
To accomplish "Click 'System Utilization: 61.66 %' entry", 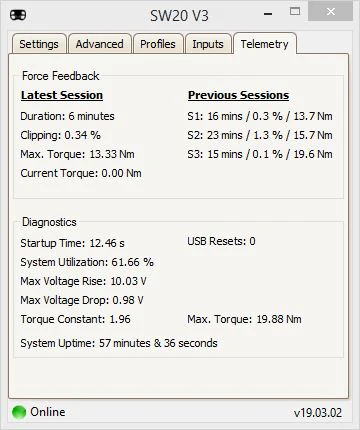I will coord(87,262).
